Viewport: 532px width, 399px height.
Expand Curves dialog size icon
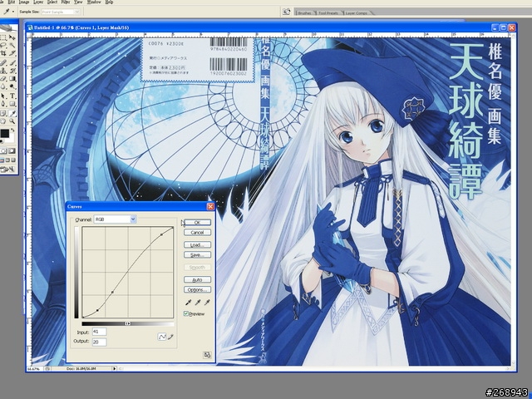point(207,355)
